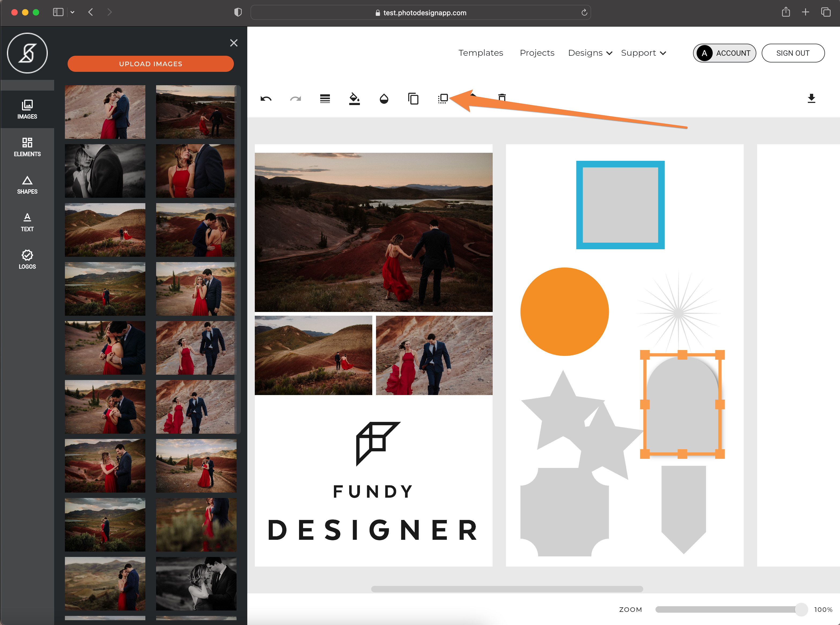
Task: Open the Elements sidebar tab
Action: click(27, 147)
